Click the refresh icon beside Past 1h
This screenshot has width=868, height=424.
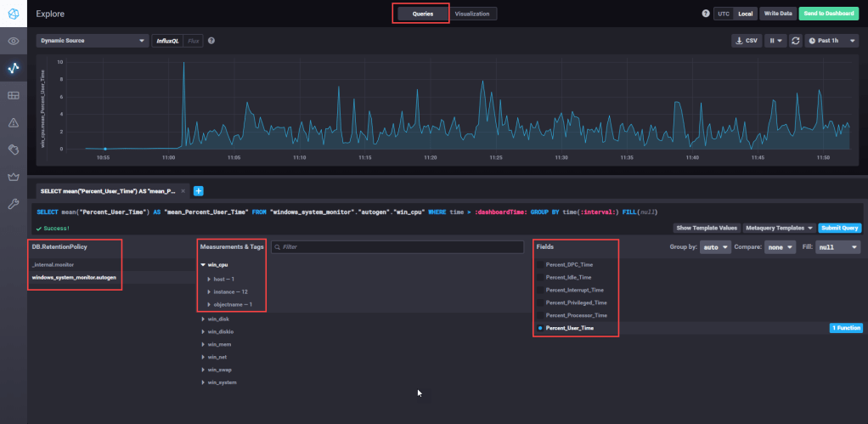click(x=795, y=41)
